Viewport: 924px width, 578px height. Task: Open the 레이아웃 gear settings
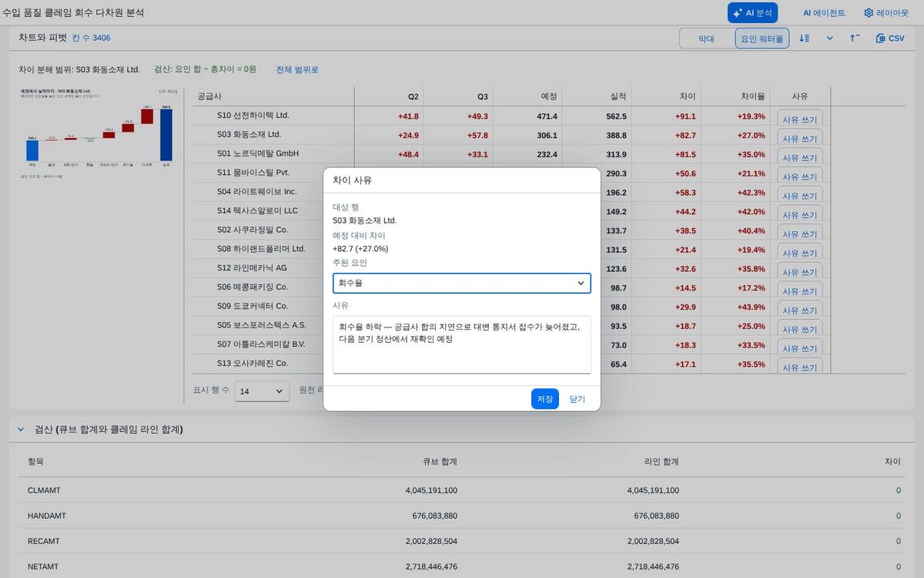[x=886, y=13]
